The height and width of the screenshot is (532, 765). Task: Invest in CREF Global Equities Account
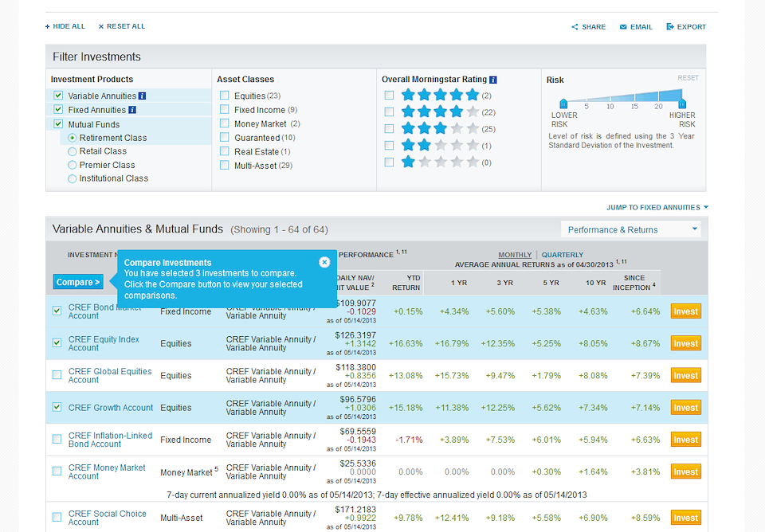pos(686,375)
